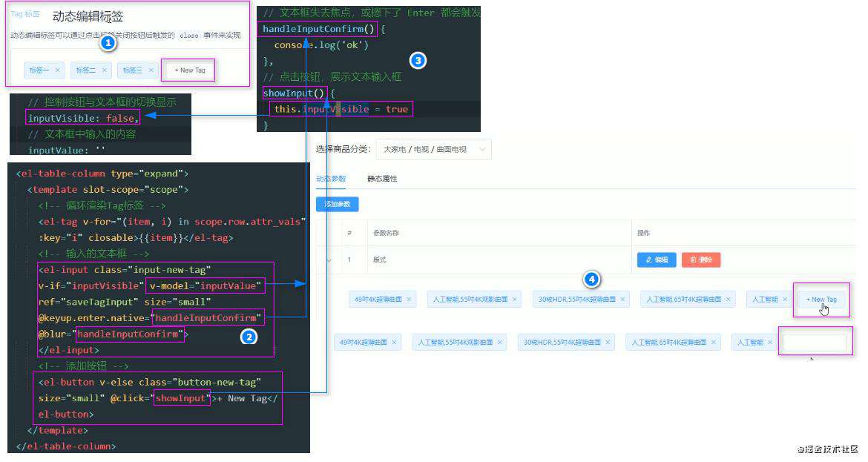Image resolution: width=868 pixels, height=462 pixels.
Task: Remove the second-row 49吋4K超薄曲面 tag with x
Action: point(394,343)
